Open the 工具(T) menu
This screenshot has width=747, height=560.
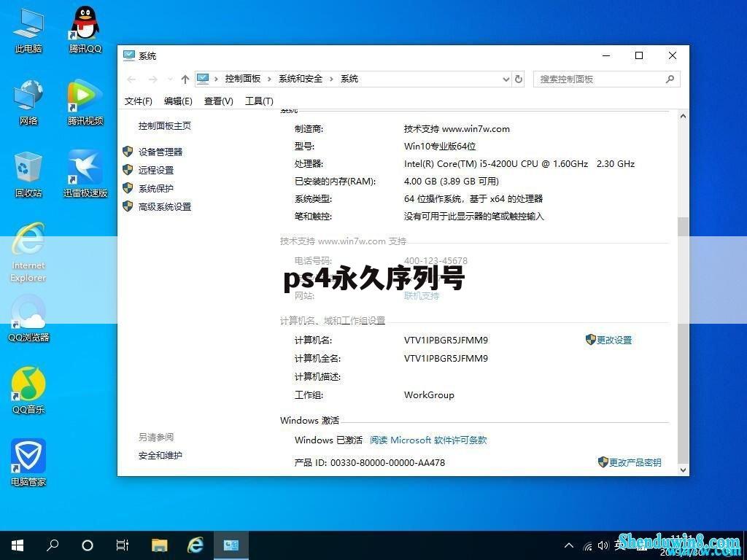(259, 101)
